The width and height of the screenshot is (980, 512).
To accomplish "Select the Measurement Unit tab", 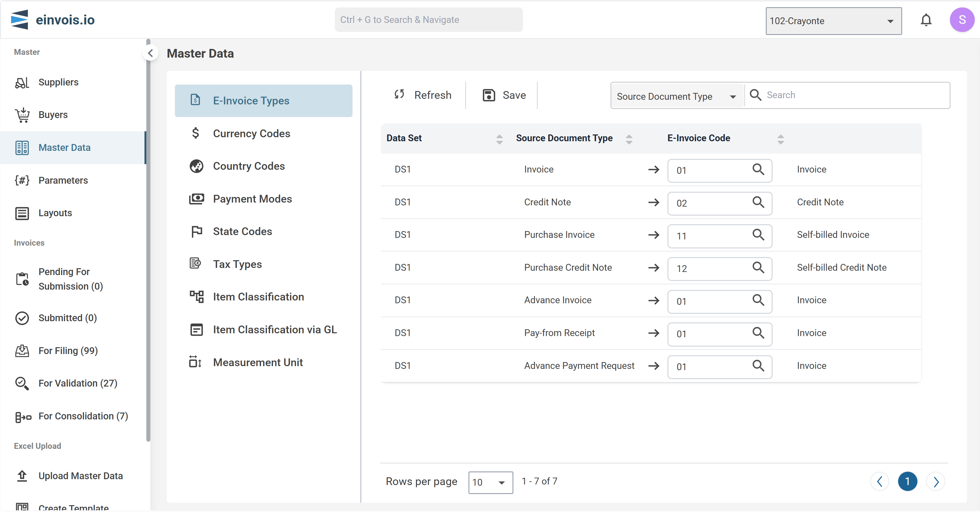I will tap(263, 362).
